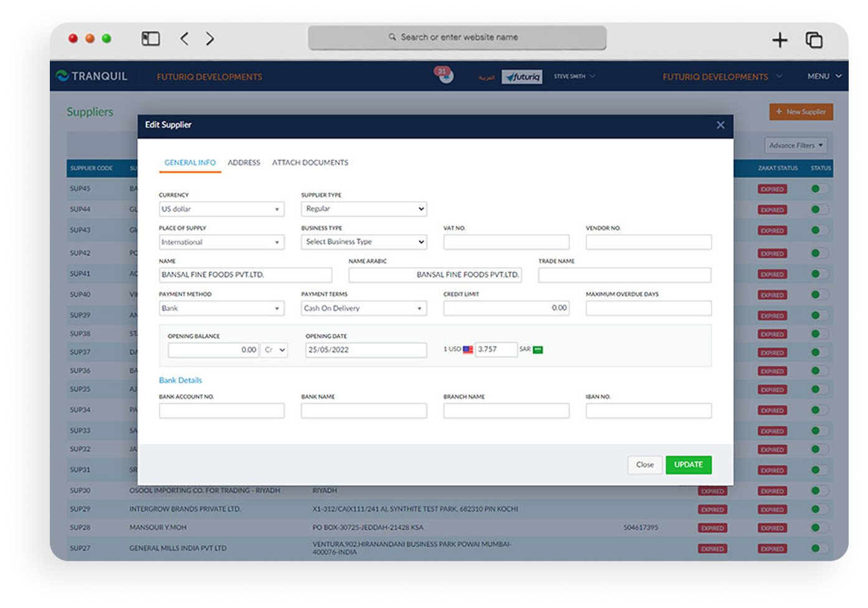Image resolution: width=868 pixels, height=608 pixels.
Task: Click the browser forward arrow
Action: point(210,39)
